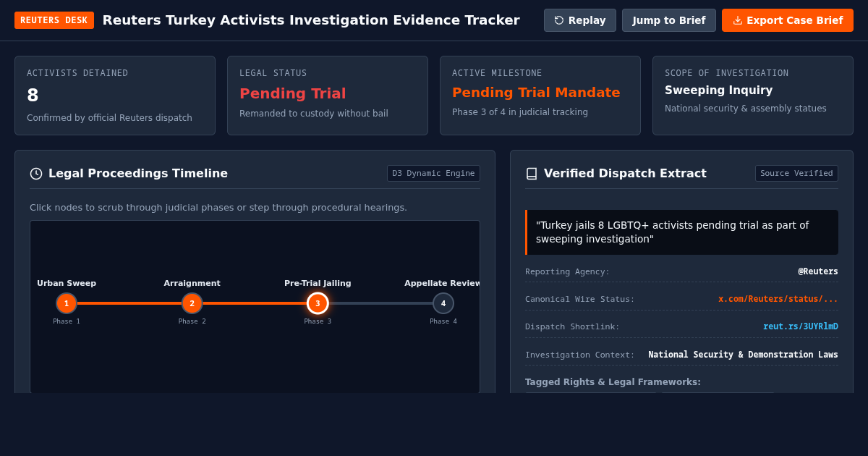Select Phase 4 Appellate Review node

pyautogui.click(x=443, y=303)
